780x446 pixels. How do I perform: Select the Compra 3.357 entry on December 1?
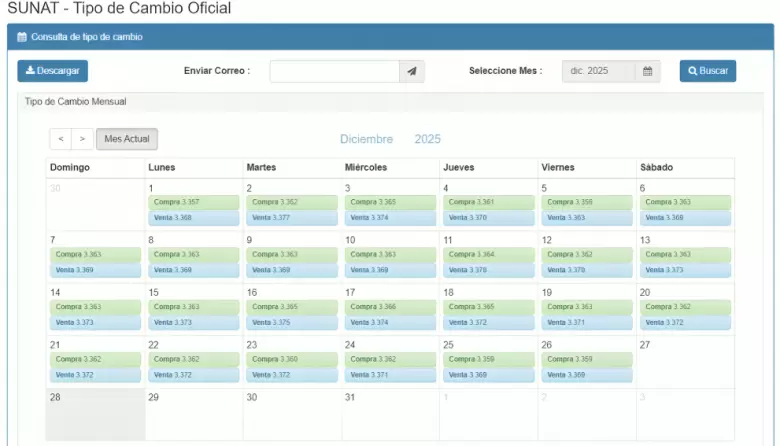coord(193,202)
